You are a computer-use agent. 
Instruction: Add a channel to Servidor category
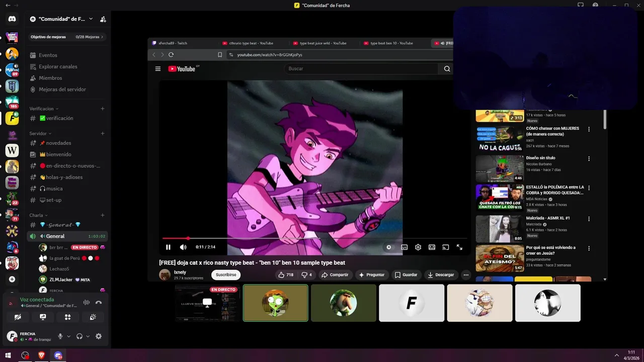[103, 133]
